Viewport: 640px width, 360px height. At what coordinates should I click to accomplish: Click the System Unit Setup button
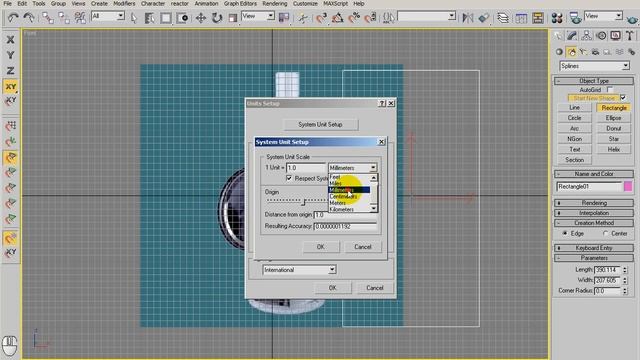tap(320, 124)
